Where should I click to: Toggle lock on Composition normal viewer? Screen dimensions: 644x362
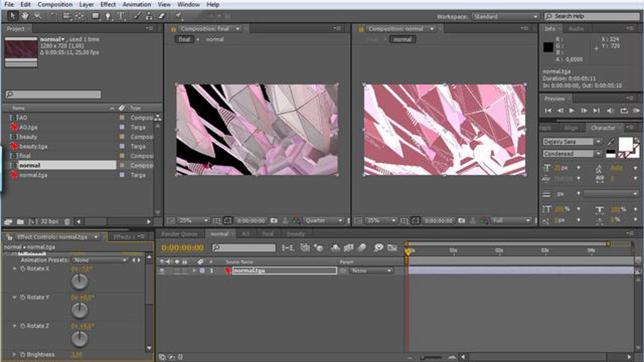point(361,29)
